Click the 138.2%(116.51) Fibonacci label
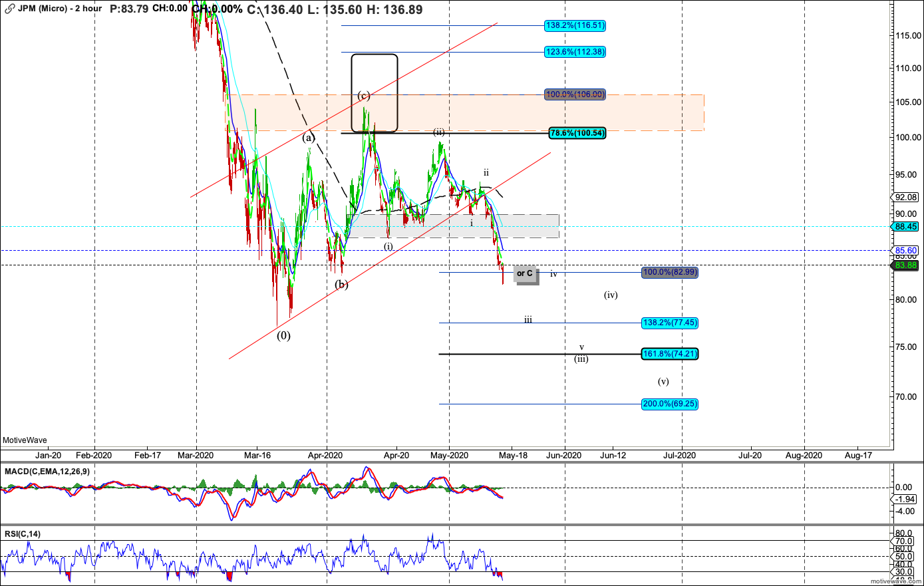This screenshot has height=586, width=924. 575,26
